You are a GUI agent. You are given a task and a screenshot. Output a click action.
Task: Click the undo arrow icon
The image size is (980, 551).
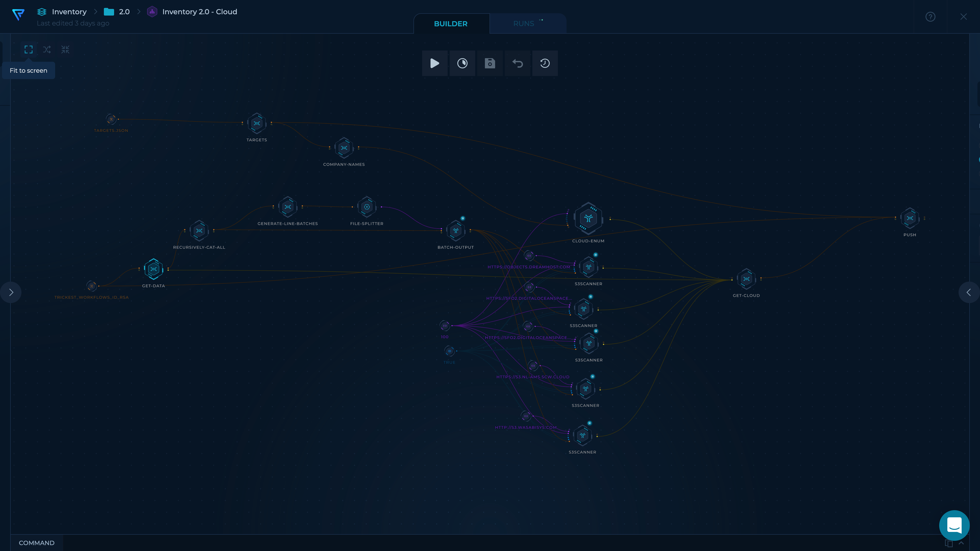click(517, 63)
